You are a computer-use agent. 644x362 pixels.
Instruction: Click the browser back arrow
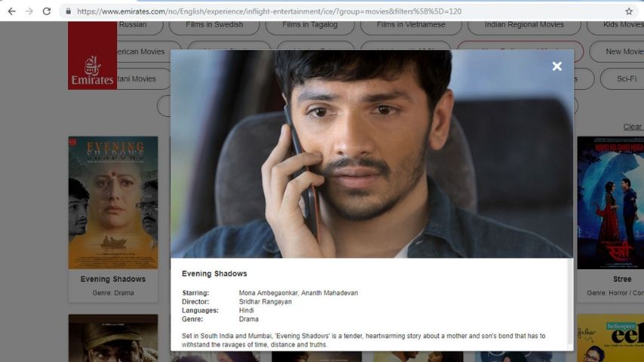[x=11, y=11]
